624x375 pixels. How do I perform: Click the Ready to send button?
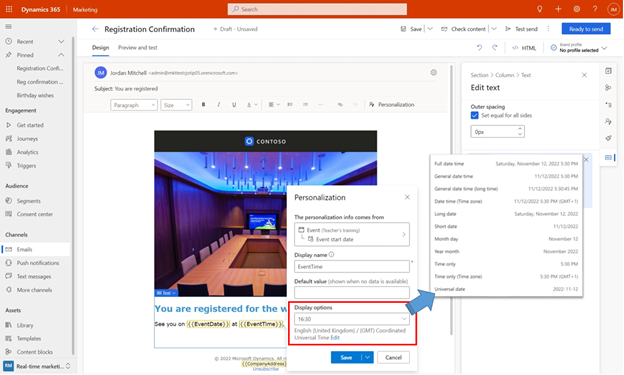point(586,29)
